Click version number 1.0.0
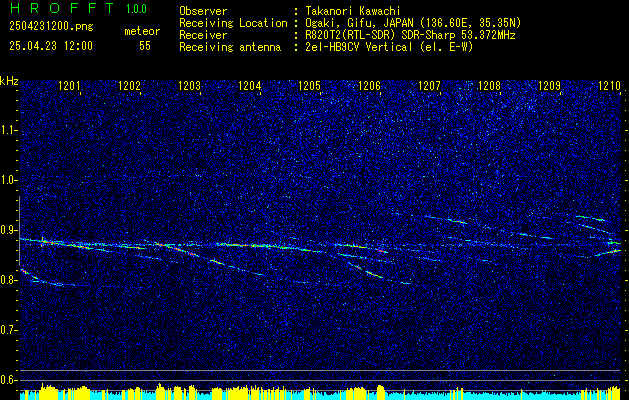629x400 pixels. [136, 9]
